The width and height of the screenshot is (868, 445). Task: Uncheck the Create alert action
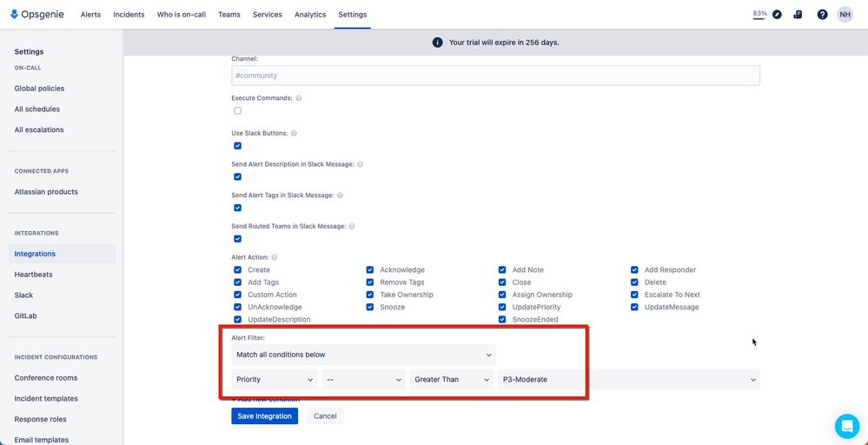coord(237,270)
